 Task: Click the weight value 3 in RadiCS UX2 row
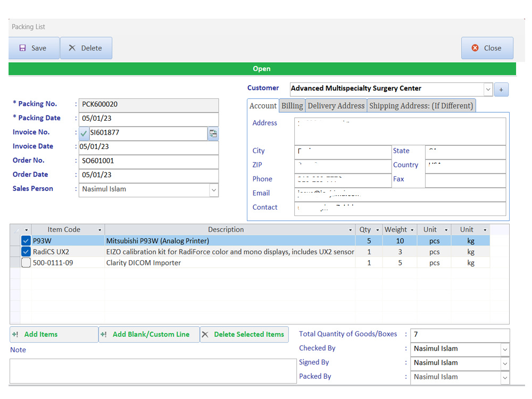(400, 252)
